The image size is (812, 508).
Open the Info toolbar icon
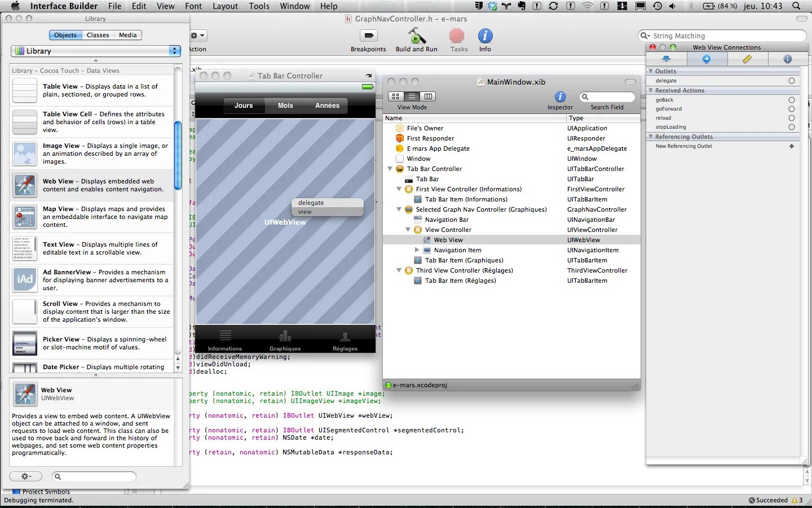pos(485,36)
